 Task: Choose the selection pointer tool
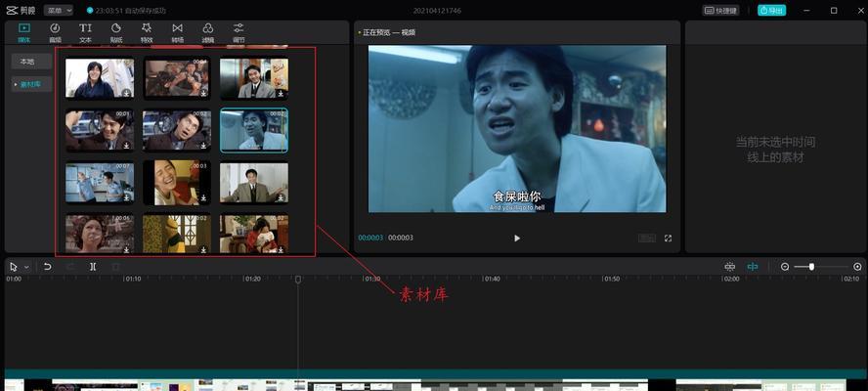(14, 267)
